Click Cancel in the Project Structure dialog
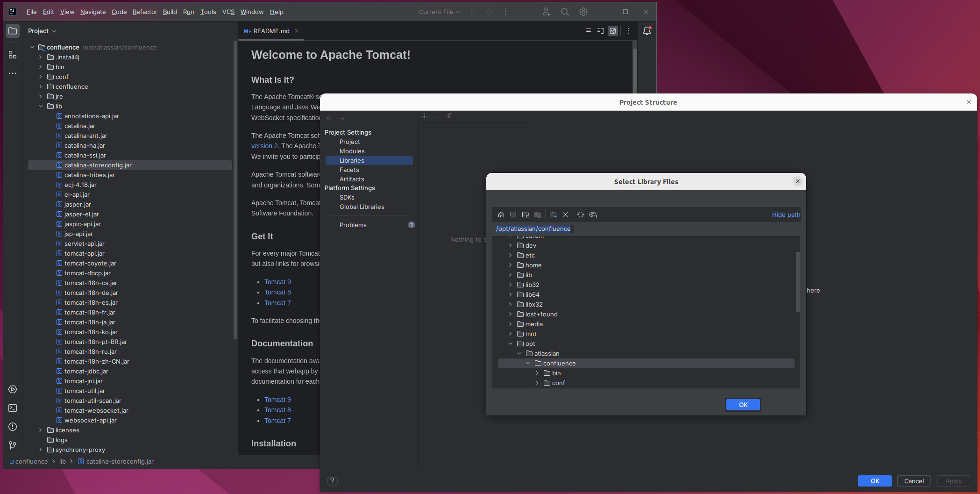This screenshot has height=494, width=980. tap(914, 481)
